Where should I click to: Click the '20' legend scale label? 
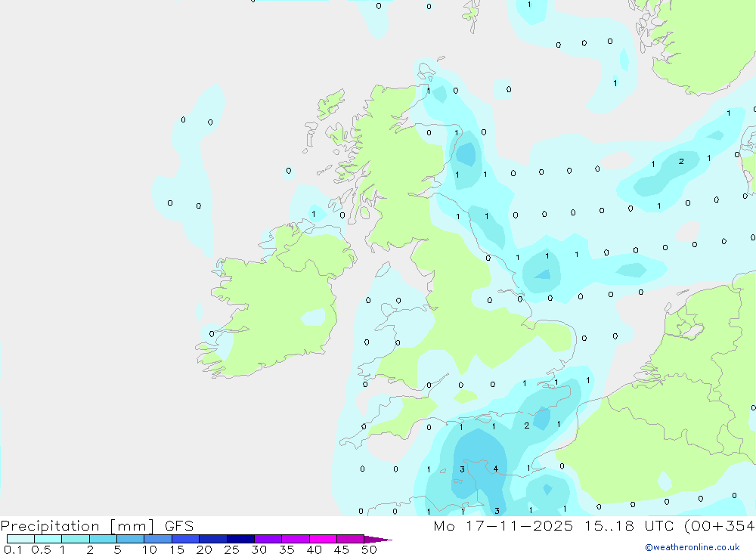point(204,549)
